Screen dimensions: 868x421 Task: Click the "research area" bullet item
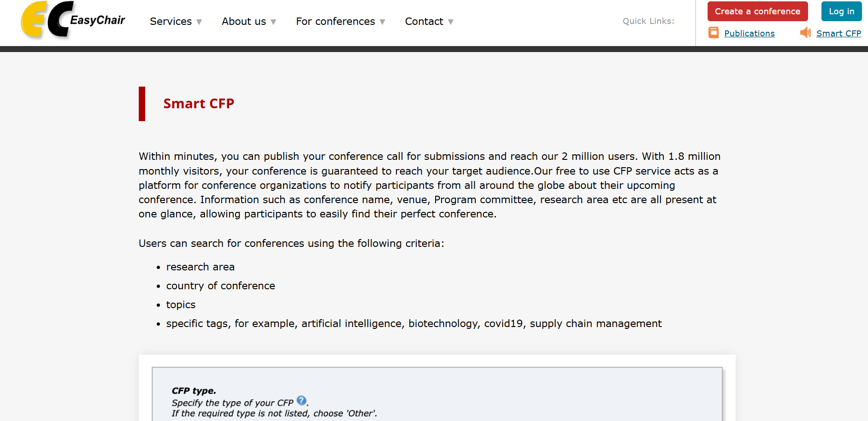(x=200, y=267)
